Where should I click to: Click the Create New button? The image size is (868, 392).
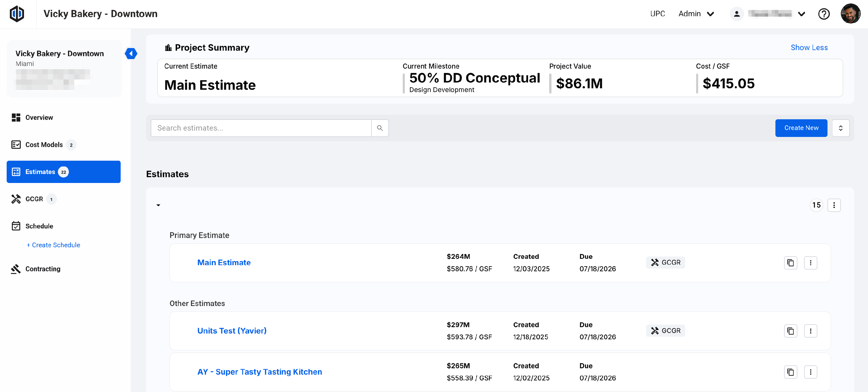click(x=801, y=128)
